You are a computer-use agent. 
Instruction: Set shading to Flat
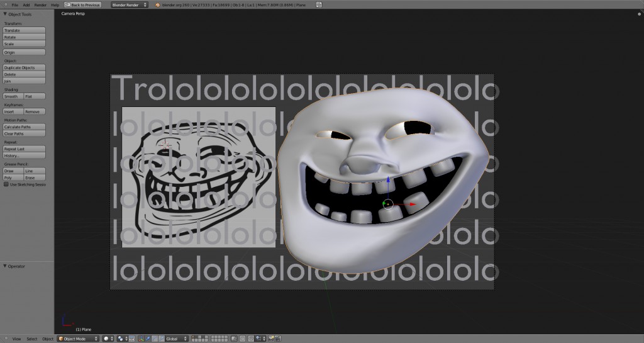[35, 96]
